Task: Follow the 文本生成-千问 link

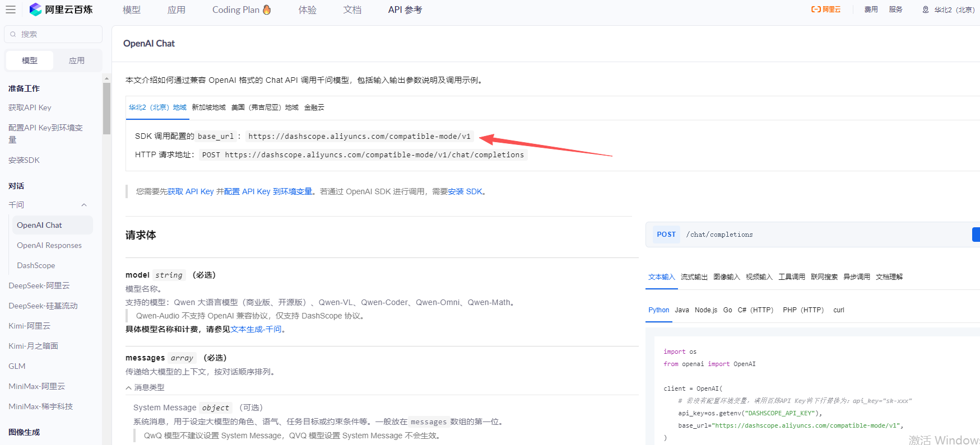Action: click(x=256, y=329)
